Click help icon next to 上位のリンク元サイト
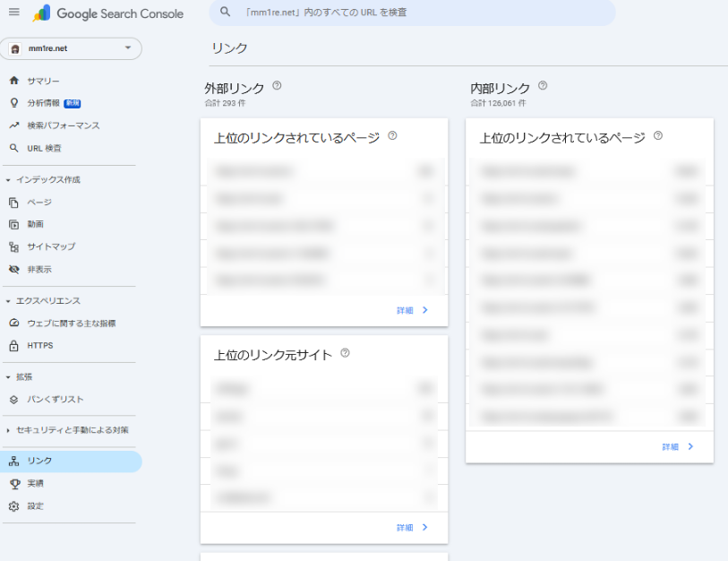728x561 pixels. point(345,353)
